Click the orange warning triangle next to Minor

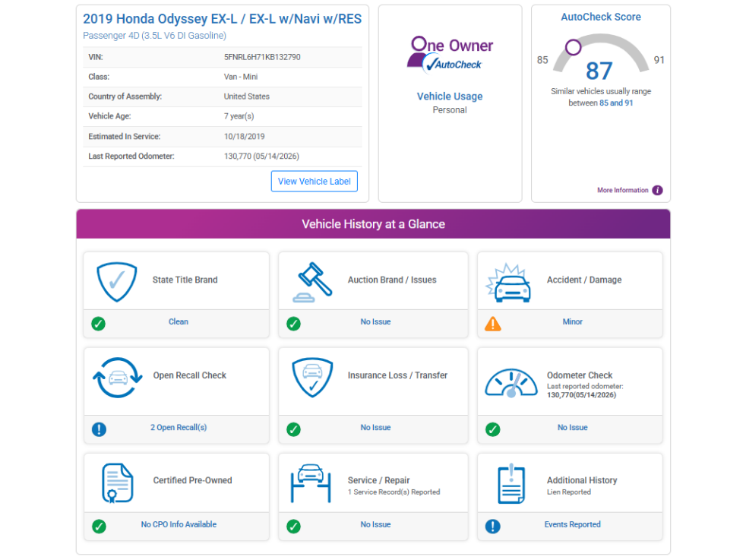click(493, 324)
